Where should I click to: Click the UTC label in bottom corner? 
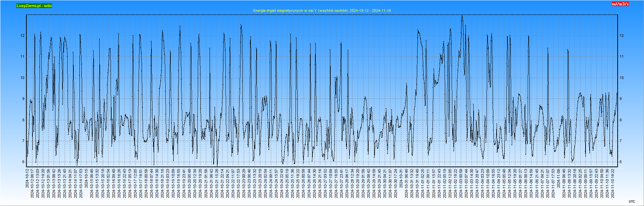coord(632,202)
